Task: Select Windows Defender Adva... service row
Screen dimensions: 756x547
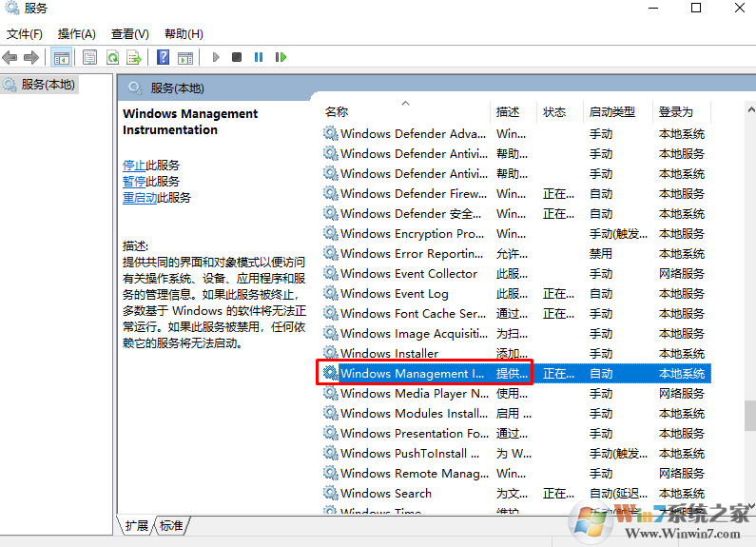Action: tap(516, 133)
